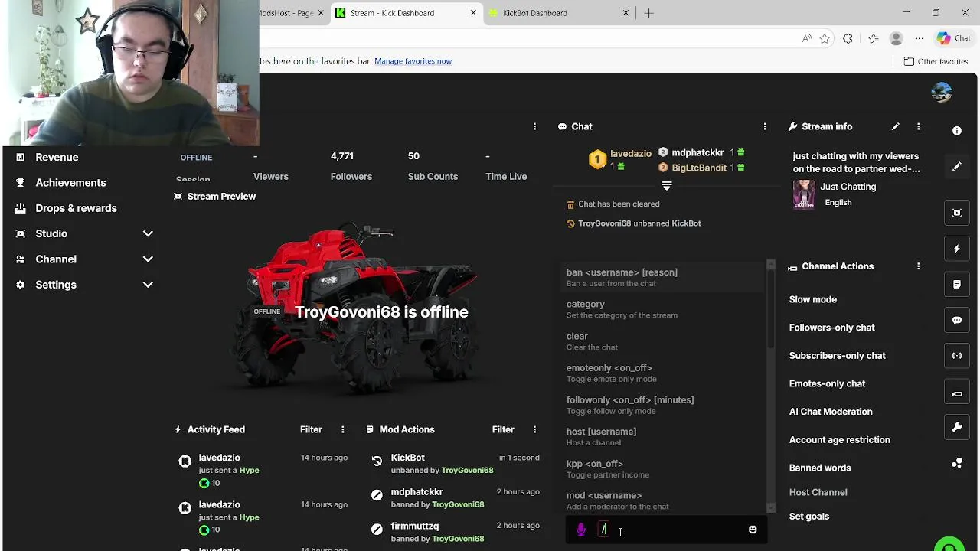
Task: Click the lightning bolt rail icon
Action: 956,249
